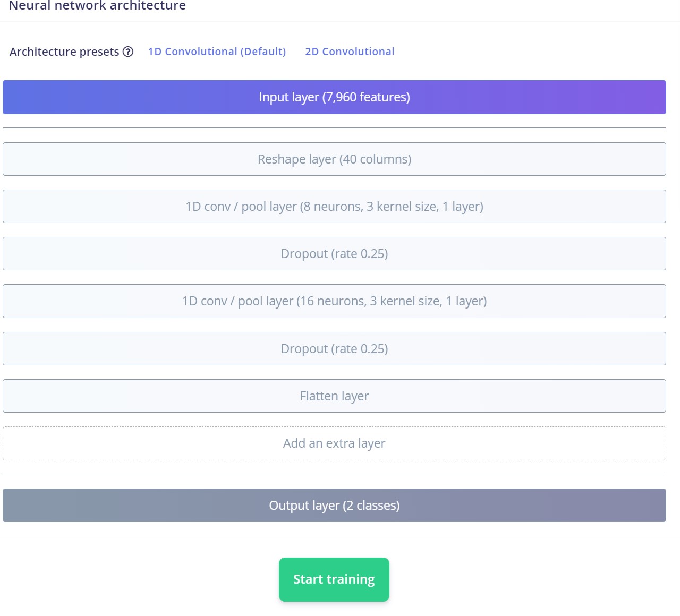
Task: Show help for architecture presets
Action: pos(128,52)
